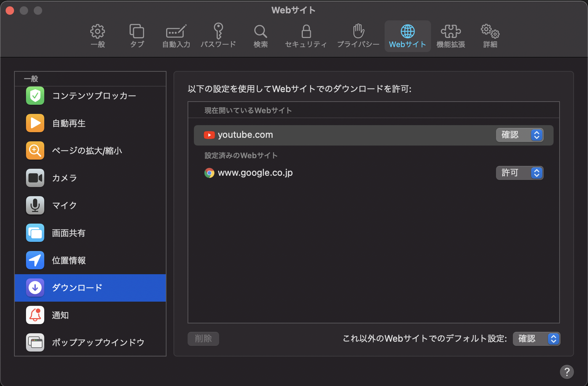Click the Remove (削除) button
The height and width of the screenshot is (386, 588).
tap(203, 339)
